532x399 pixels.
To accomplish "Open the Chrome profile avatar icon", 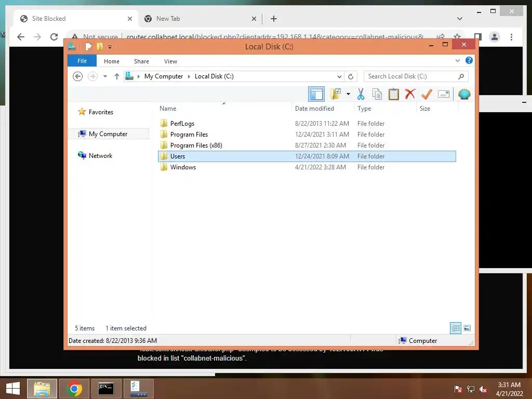I will [x=495, y=37].
